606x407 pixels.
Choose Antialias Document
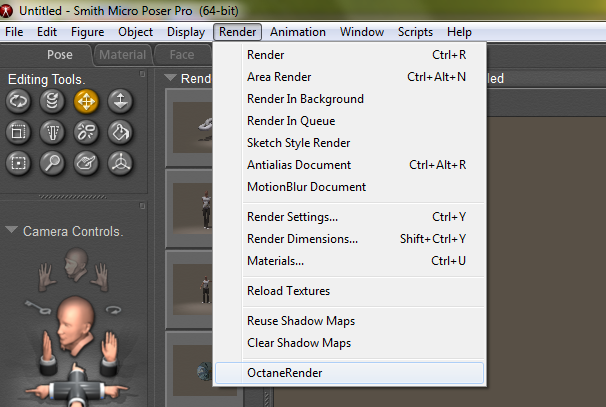[x=349, y=165]
